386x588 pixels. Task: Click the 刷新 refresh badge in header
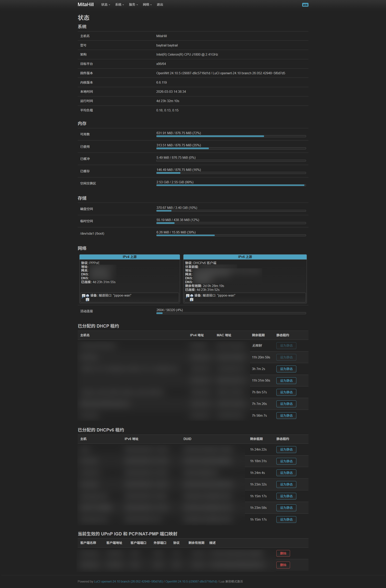tap(305, 5)
